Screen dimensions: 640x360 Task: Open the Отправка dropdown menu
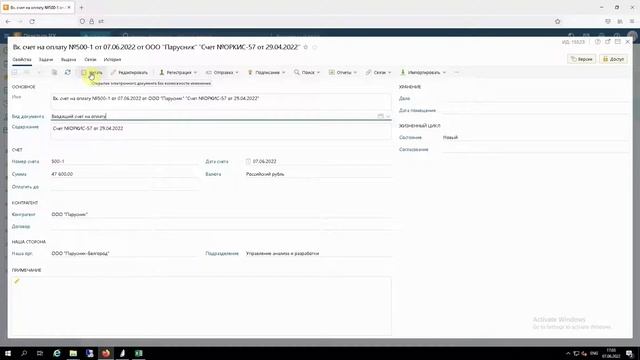point(222,72)
